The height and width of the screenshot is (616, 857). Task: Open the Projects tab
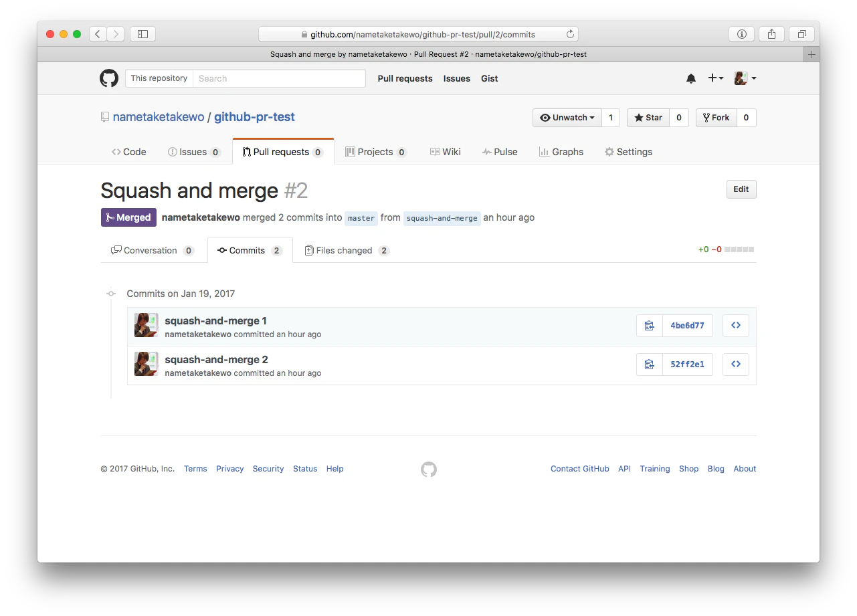tap(375, 152)
